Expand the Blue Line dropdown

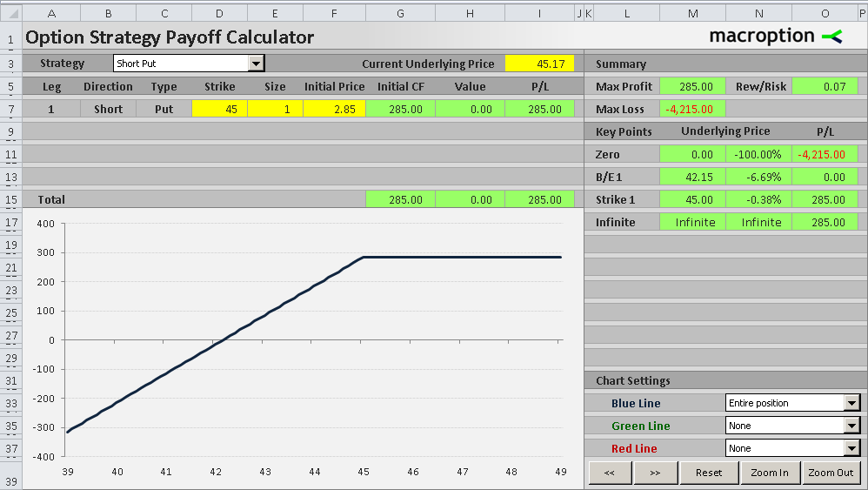[x=852, y=402]
